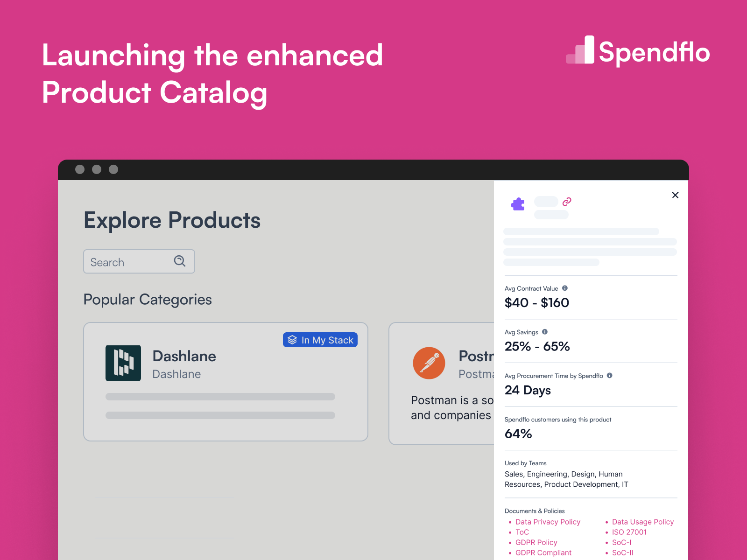Screen dimensions: 747x560
Task: Click the Dashlane logo
Action: pyautogui.click(x=123, y=363)
